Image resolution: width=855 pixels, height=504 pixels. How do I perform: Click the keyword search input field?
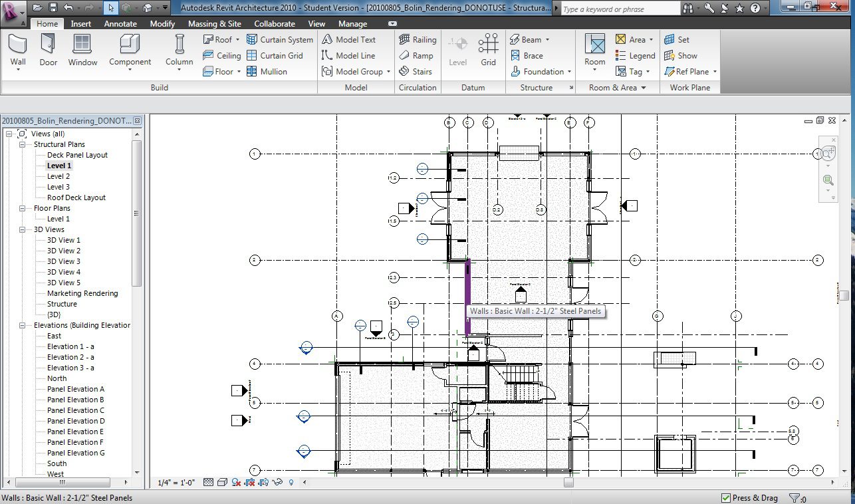618,9
